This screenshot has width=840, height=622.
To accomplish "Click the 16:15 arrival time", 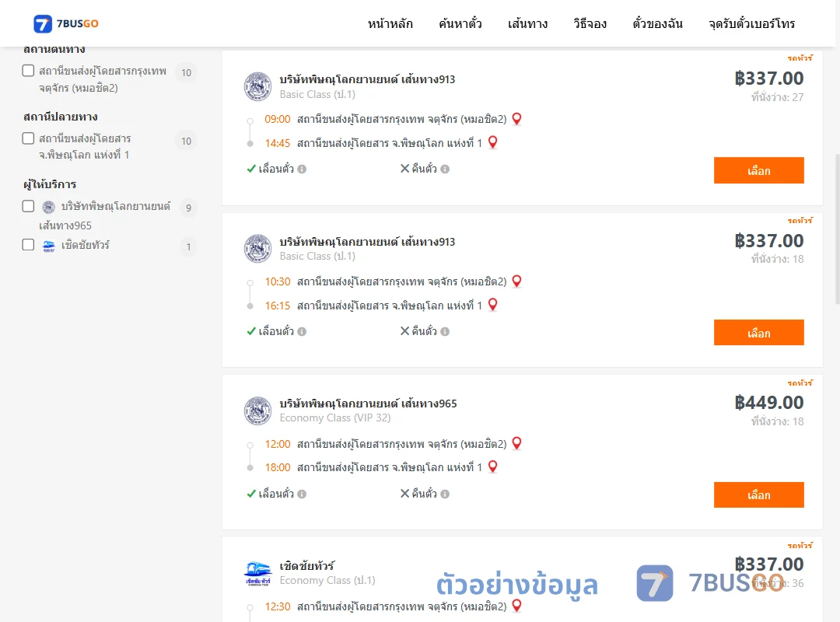I will click(277, 306).
